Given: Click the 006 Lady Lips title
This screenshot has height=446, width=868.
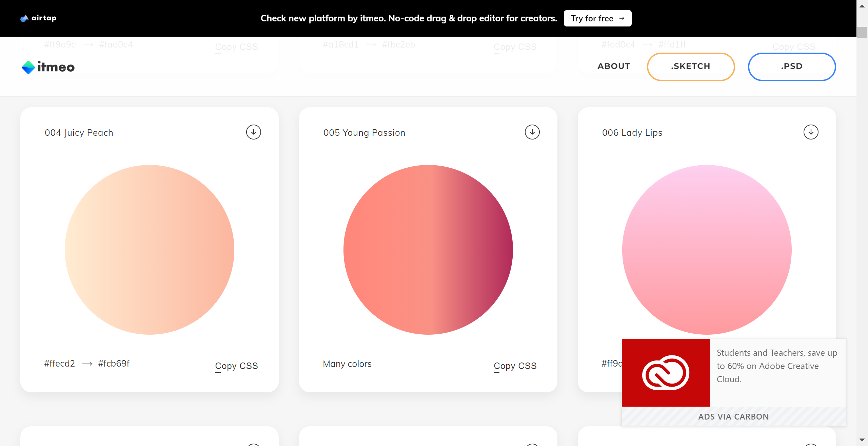Looking at the screenshot, I should tap(632, 133).
